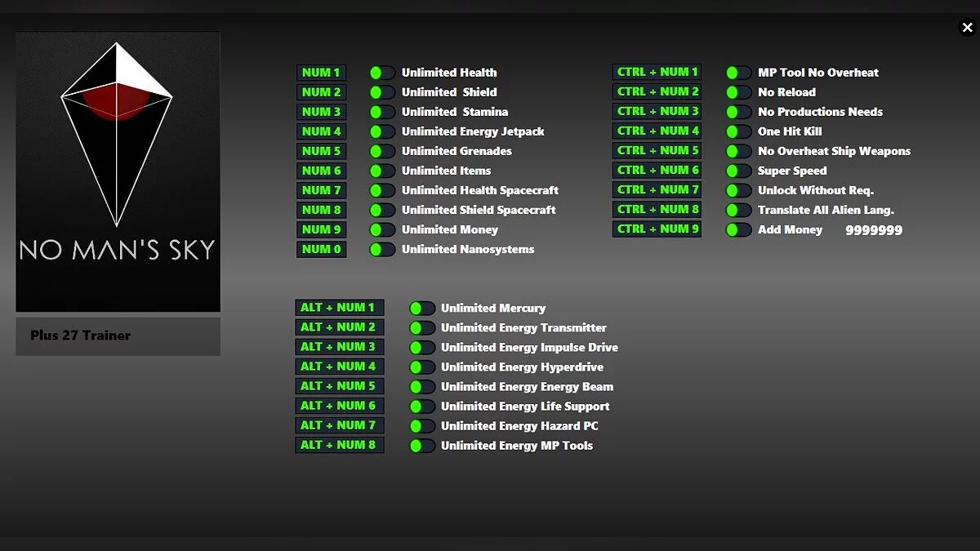Toggle the Super Speed switch

tap(738, 171)
